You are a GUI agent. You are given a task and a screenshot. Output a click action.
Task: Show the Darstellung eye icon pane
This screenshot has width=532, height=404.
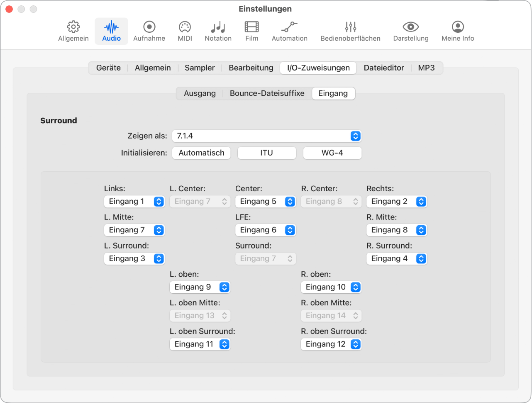(410, 32)
